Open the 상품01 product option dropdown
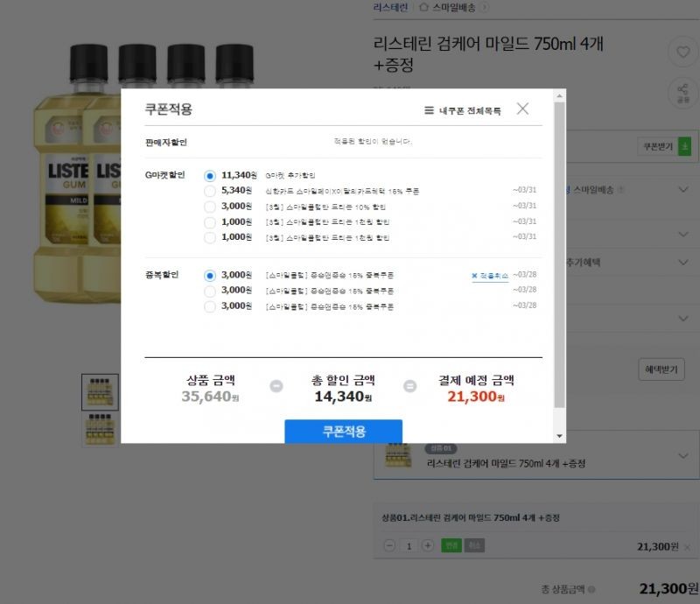 click(536, 455)
